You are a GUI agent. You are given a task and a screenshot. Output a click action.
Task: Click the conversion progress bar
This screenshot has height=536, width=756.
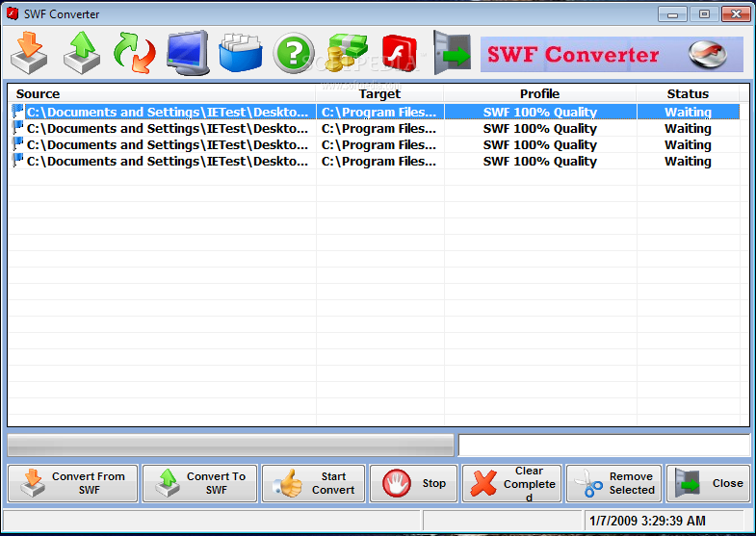(230, 445)
